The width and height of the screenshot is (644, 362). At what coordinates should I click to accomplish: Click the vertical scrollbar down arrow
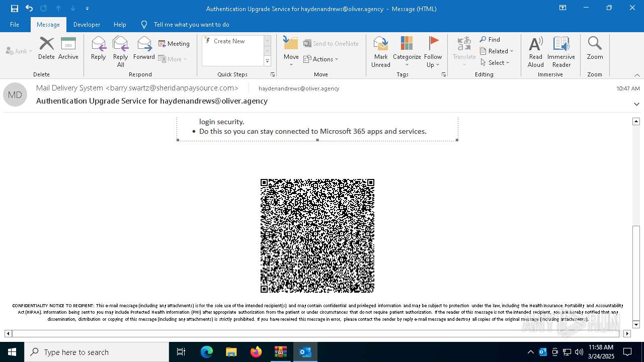(x=636, y=325)
